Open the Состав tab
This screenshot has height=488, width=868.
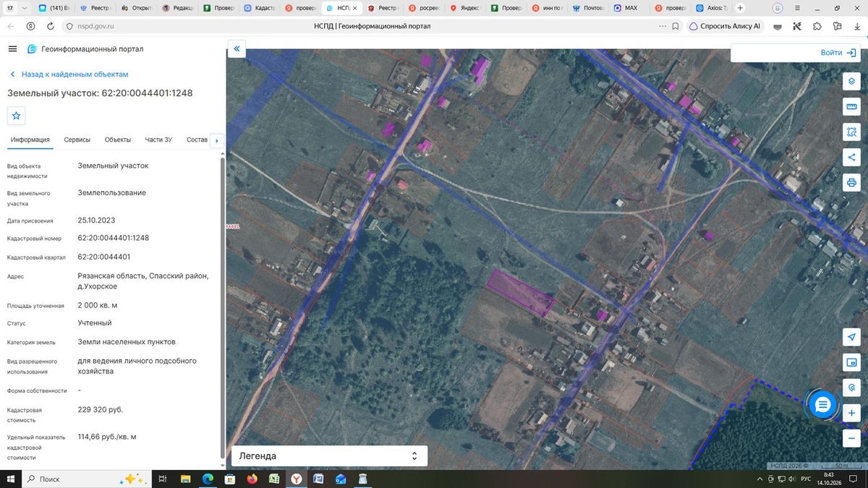tap(197, 140)
